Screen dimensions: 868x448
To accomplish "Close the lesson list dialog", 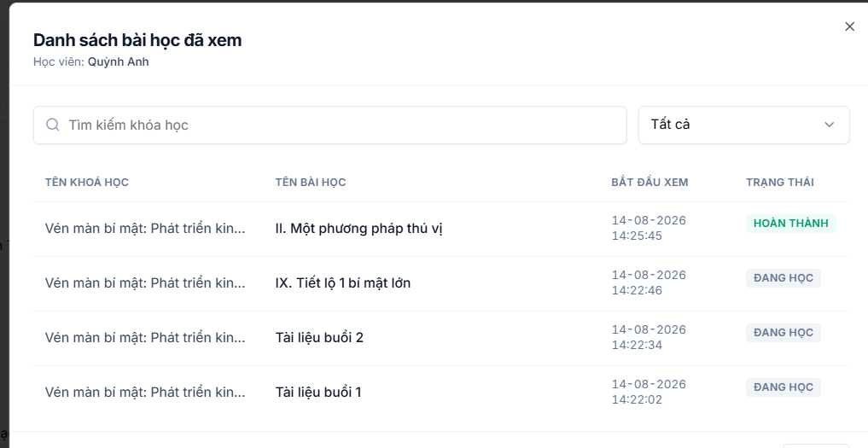I will pos(850,26).
